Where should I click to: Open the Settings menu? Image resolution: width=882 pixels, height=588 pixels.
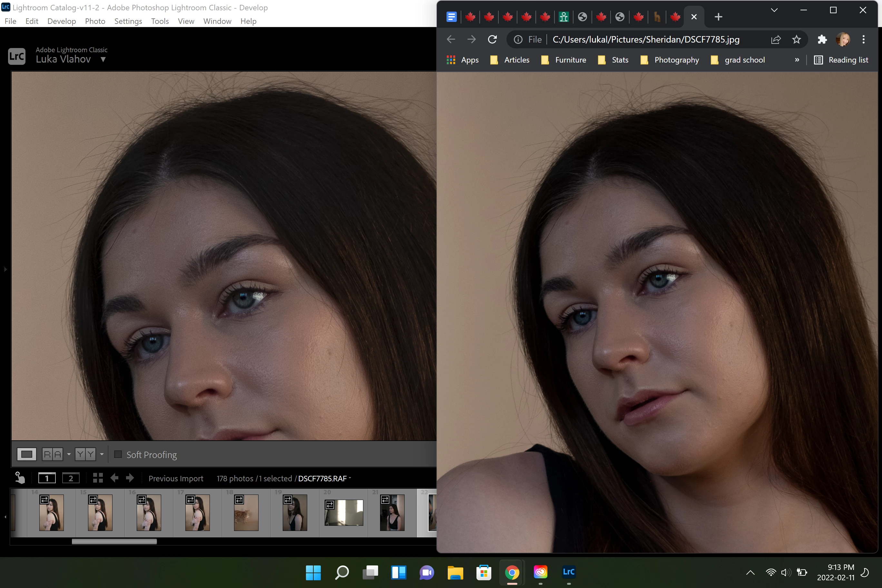128,21
